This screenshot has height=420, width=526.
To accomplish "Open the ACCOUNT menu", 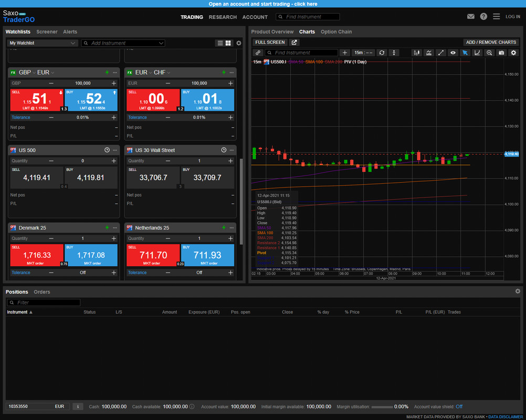I will pyautogui.click(x=255, y=17).
